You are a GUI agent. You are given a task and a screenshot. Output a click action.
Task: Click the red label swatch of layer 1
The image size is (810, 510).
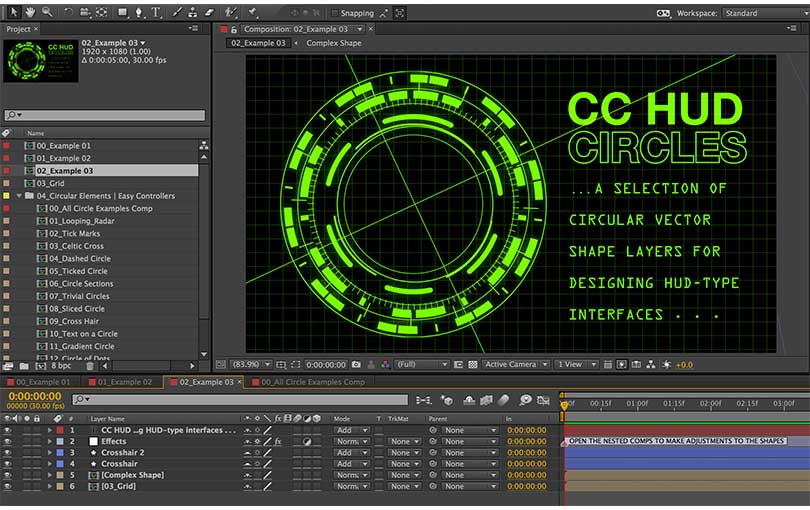[x=60, y=430]
